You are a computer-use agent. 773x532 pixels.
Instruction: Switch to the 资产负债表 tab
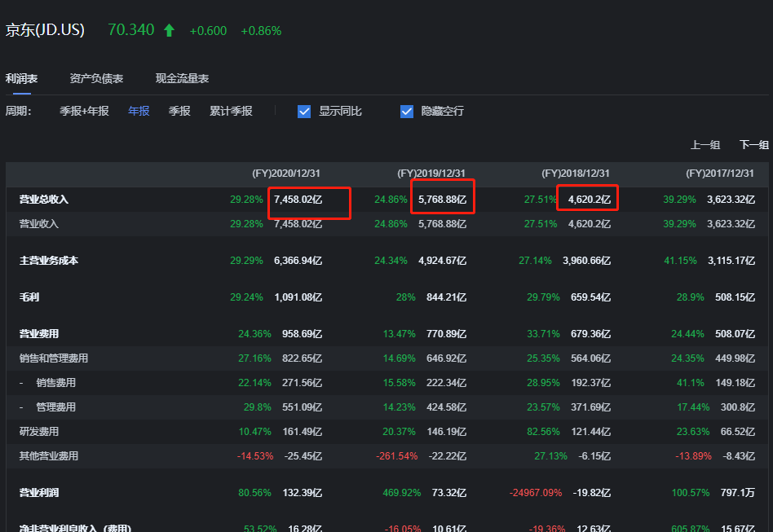tap(96, 79)
